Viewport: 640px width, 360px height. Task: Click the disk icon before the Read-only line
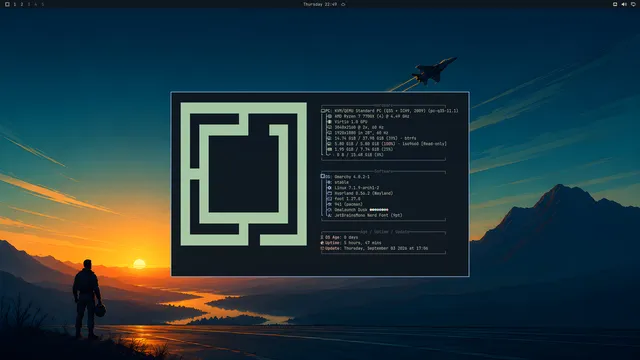(x=329, y=144)
